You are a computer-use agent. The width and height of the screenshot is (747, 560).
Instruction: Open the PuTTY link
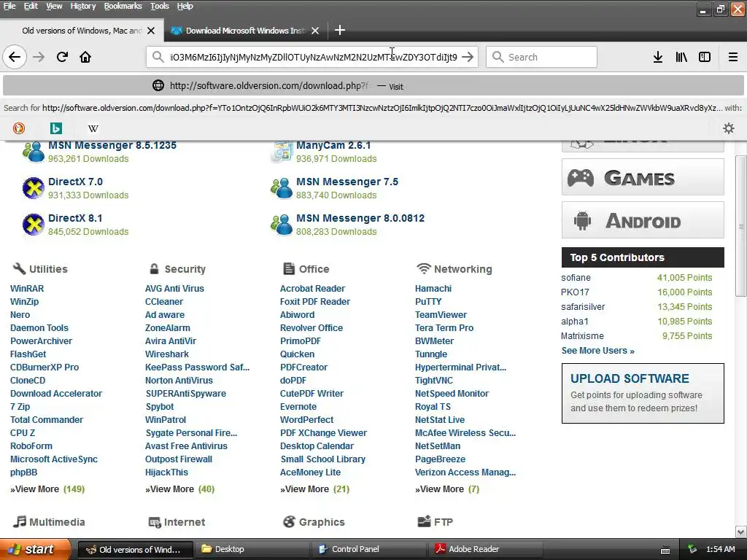[x=428, y=301]
